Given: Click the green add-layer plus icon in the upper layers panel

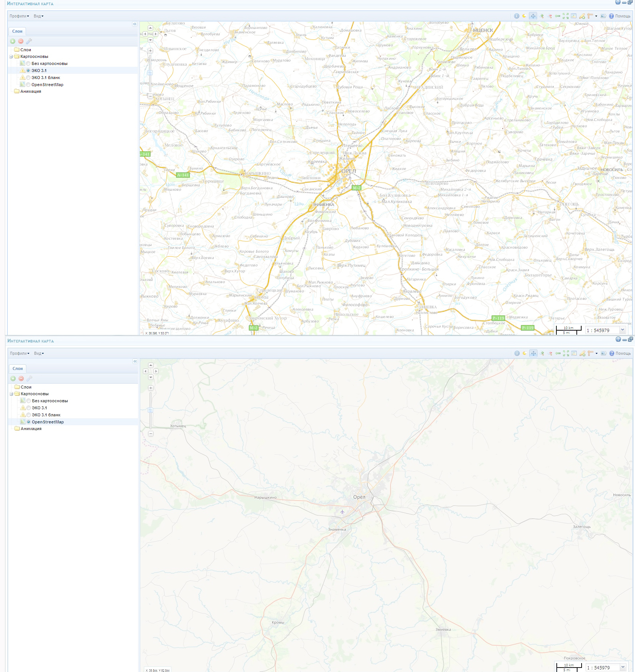Looking at the screenshot, I should tap(13, 41).
